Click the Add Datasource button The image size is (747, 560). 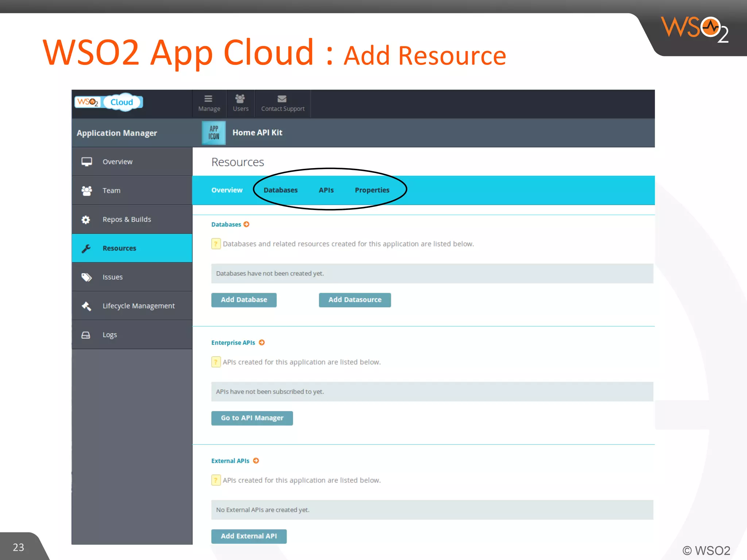355,300
